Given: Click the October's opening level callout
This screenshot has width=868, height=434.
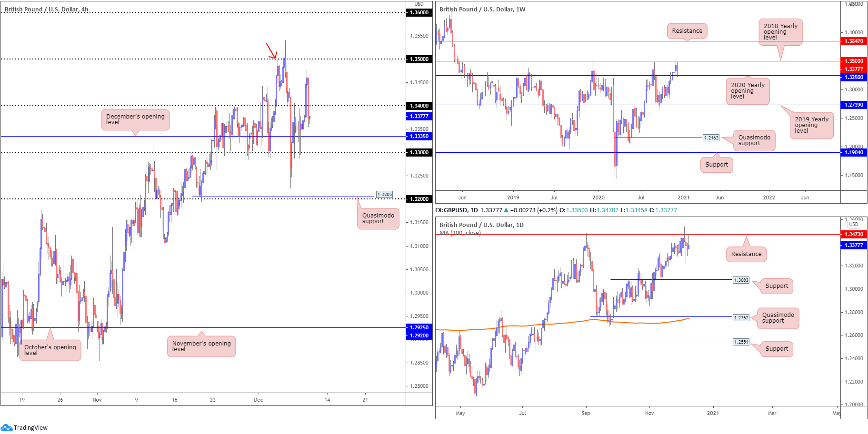Looking at the screenshot, I should 50,350.
